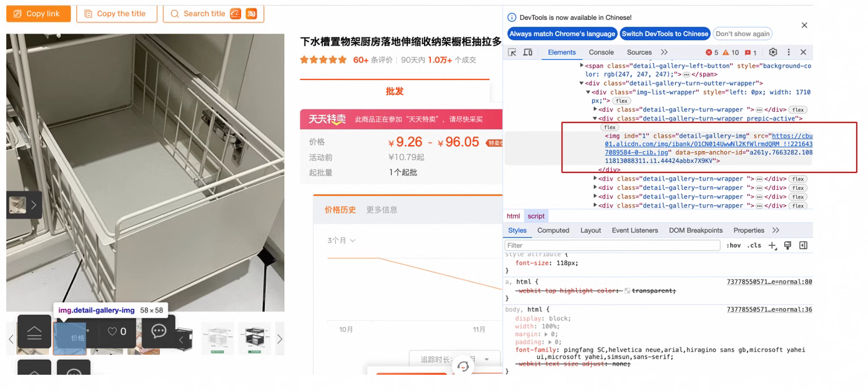
Task: Open the DOM Breakpoints tab
Action: pyautogui.click(x=696, y=230)
